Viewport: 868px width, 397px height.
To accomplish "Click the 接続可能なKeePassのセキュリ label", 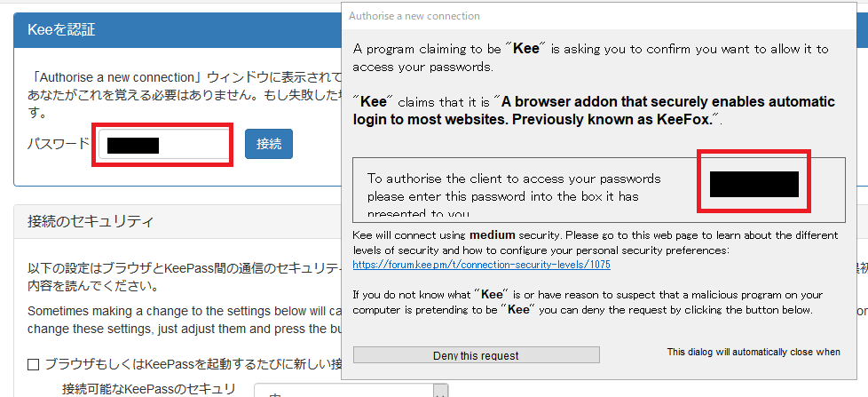I will pyautogui.click(x=148, y=389).
